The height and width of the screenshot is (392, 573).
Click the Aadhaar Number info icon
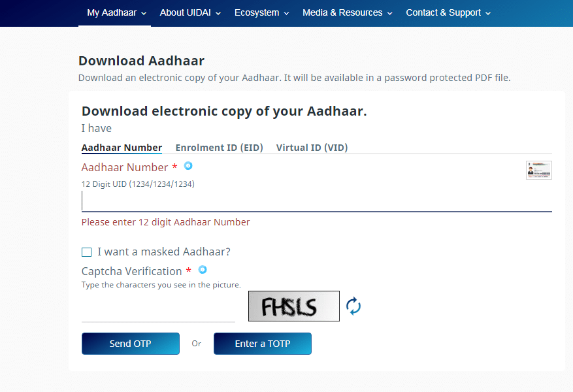[x=188, y=166]
